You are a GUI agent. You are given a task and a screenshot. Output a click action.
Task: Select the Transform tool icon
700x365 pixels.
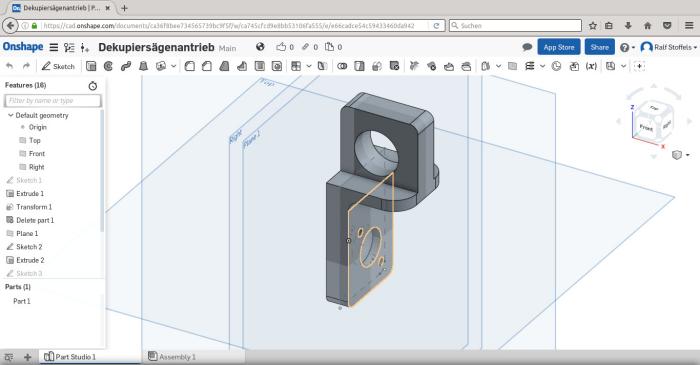(377, 66)
